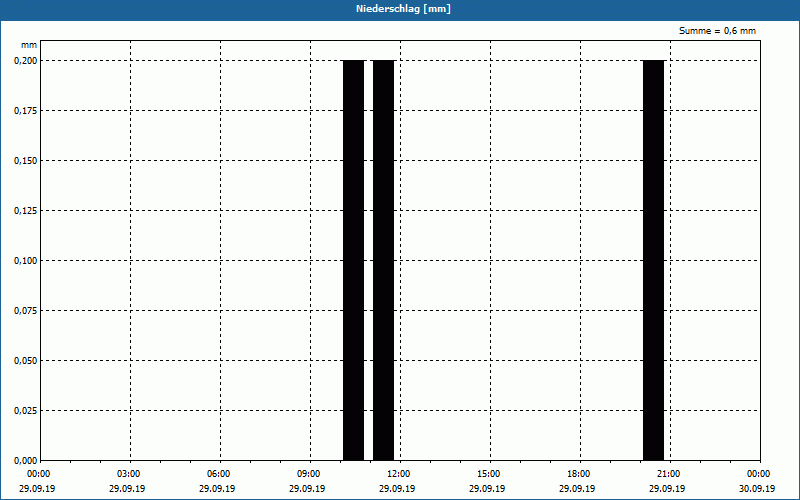The image size is (800, 500).
Task: Click the 0,050 y-axis label
Action: [25, 361]
